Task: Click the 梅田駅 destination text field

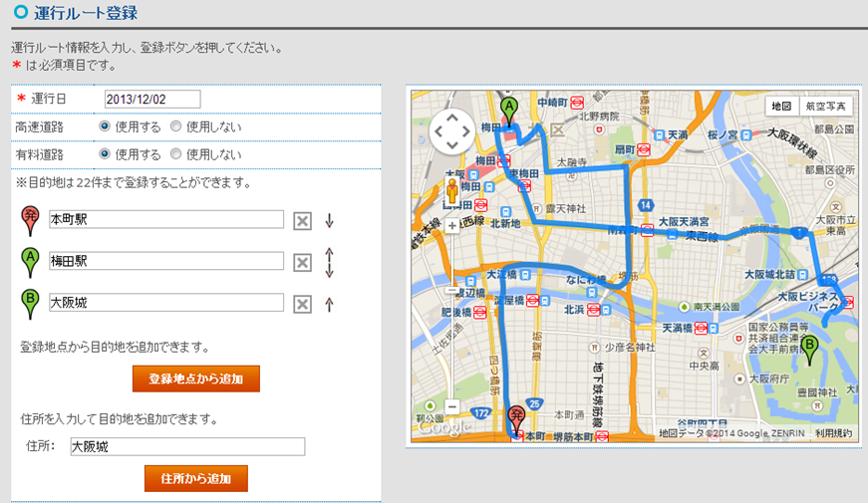Action: coord(166,261)
